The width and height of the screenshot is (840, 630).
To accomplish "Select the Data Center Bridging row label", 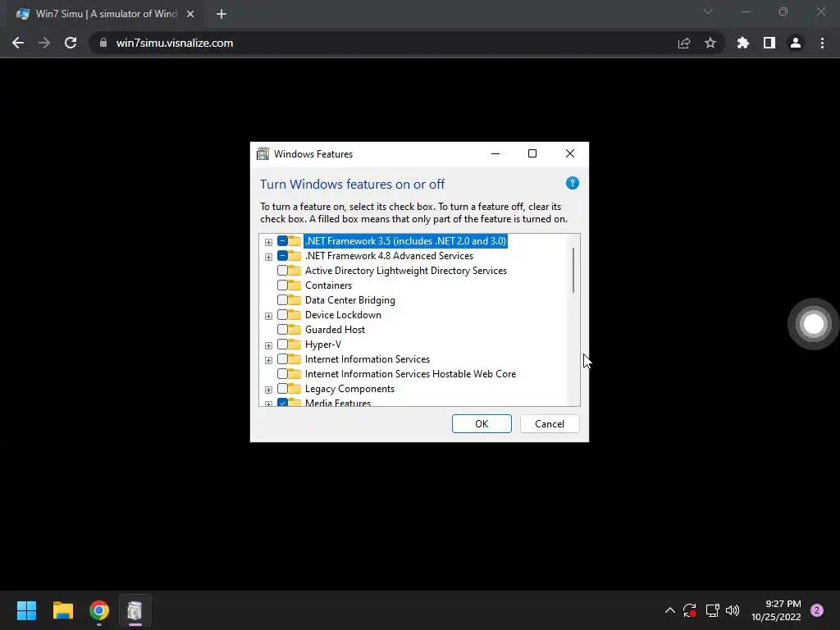I will [x=349, y=300].
